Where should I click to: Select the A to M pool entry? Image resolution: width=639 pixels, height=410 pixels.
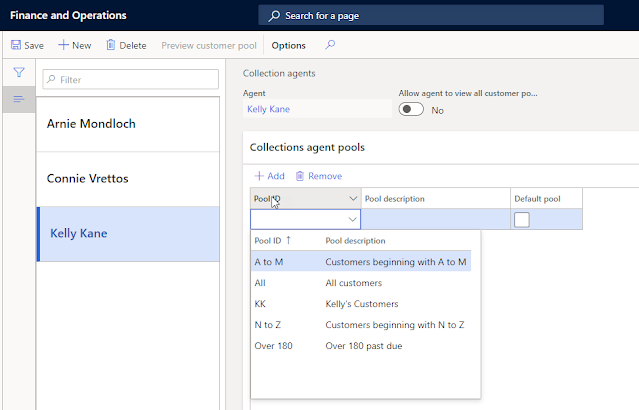tap(361, 262)
